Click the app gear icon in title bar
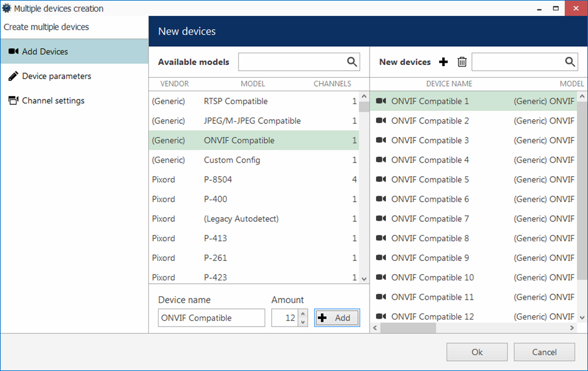The width and height of the screenshot is (588, 371). 7,9
